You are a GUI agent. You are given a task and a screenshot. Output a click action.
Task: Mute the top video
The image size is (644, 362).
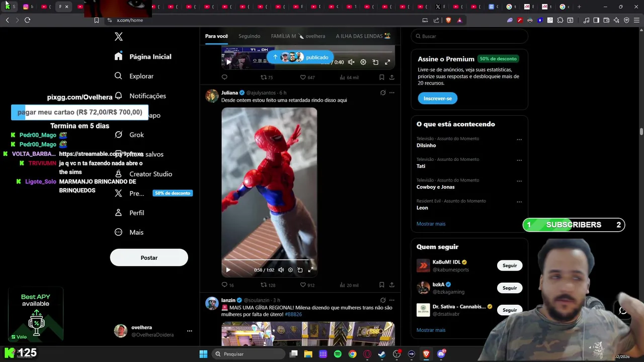click(351, 62)
